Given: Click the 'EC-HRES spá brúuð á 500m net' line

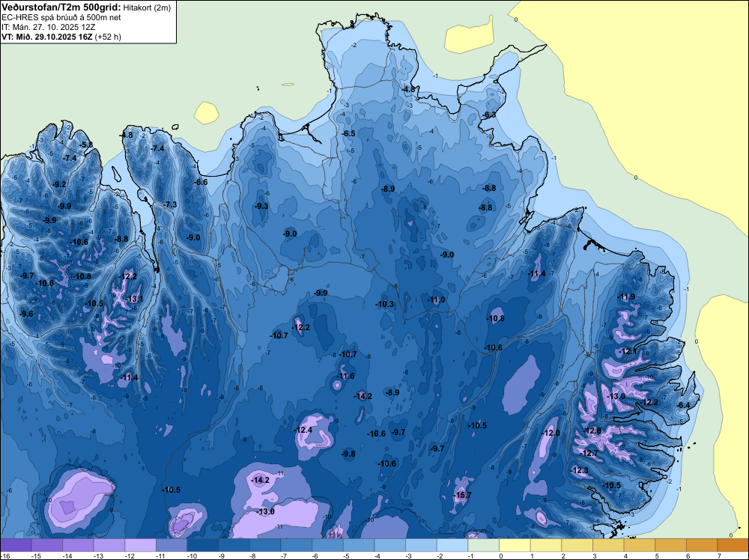Looking at the screenshot, I should click(x=61, y=17).
